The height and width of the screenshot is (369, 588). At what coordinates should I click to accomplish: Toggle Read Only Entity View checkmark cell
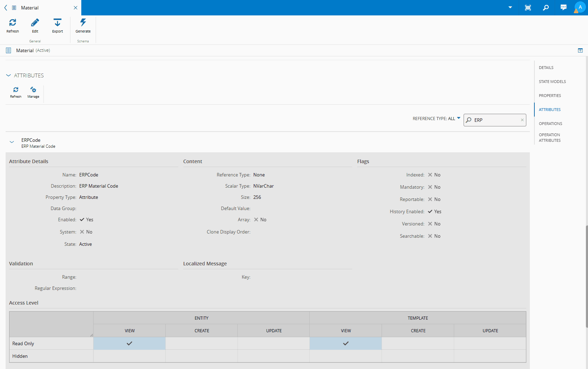[x=129, y=343]
